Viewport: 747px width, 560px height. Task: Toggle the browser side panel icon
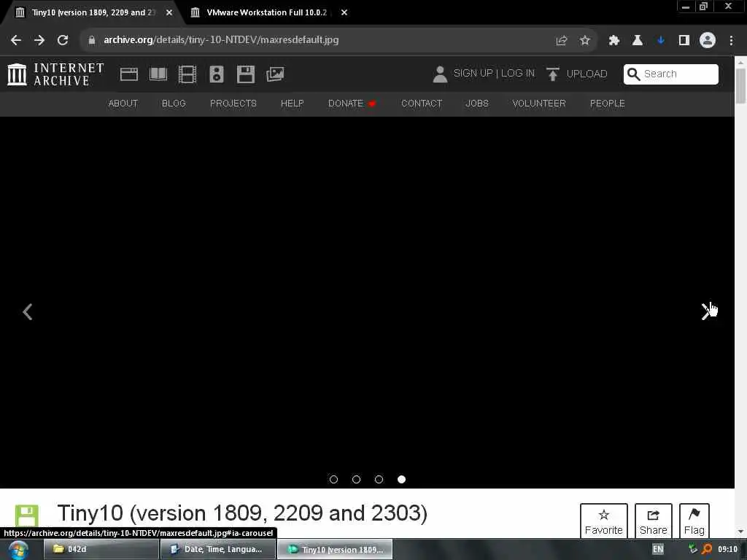[684, 41]
